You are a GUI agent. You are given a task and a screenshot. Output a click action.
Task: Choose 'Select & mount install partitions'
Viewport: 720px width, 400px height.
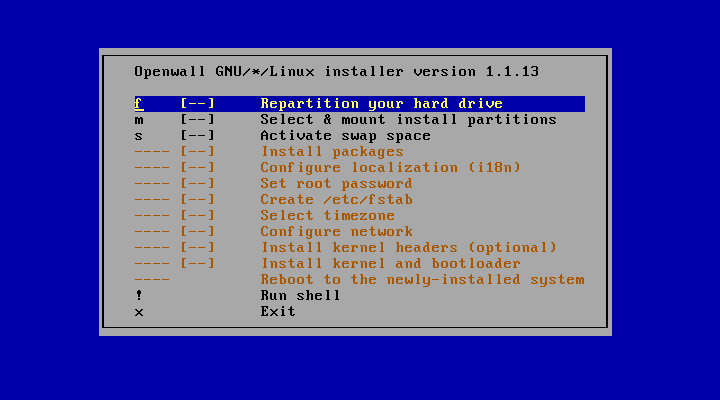(x=408, y=120)
